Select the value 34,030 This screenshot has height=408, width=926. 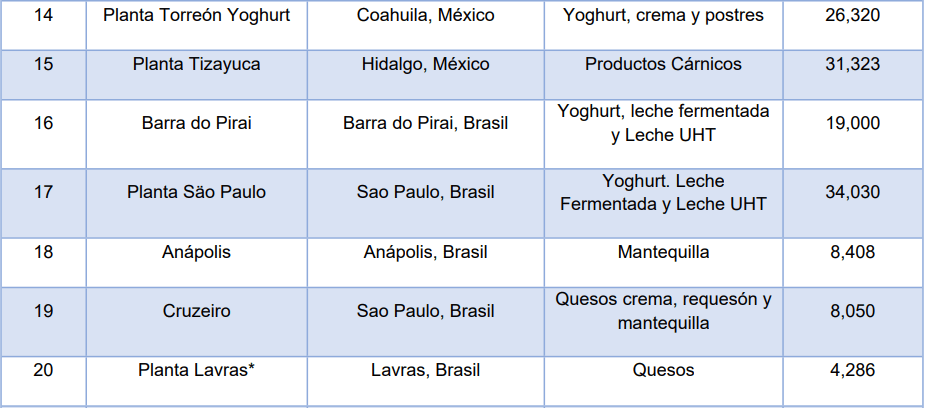[x=852, y=192]
